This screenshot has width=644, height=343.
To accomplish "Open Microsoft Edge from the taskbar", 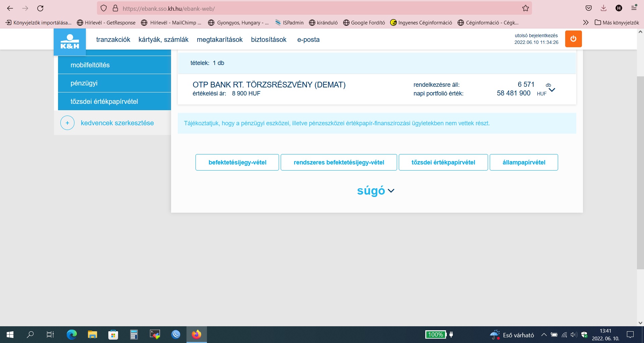I will (x=71, y=334).
